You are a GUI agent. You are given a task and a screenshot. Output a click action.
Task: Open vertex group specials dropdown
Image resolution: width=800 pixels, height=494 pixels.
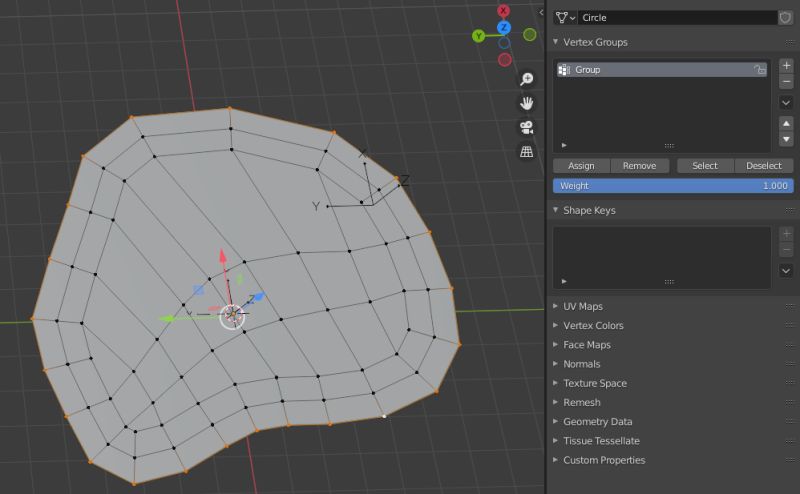pos(786,103)
